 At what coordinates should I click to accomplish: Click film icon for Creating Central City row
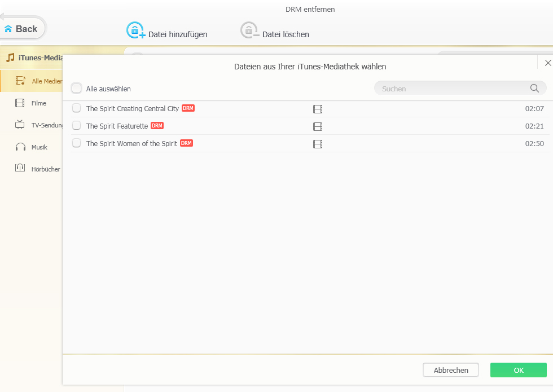pyautogui.click(x=318, y=109)
